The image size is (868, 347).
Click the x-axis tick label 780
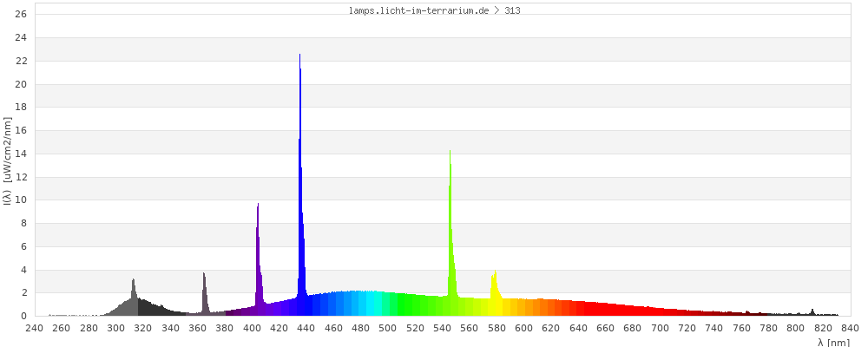[768, 328]
